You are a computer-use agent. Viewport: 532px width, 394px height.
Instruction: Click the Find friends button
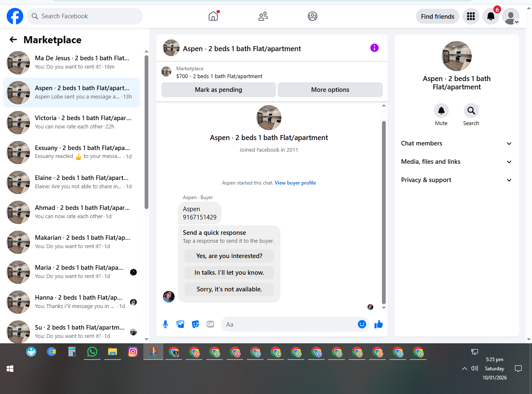[438, 16]
